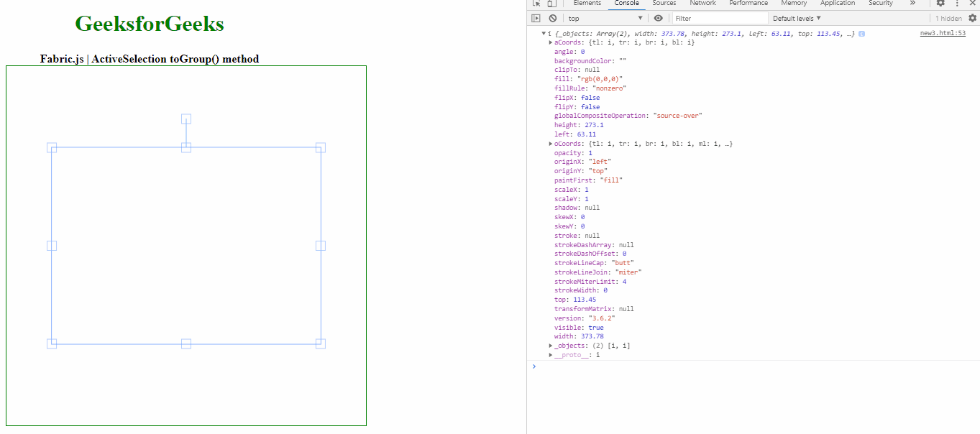Expand the _objects array entry

[550, 345]
